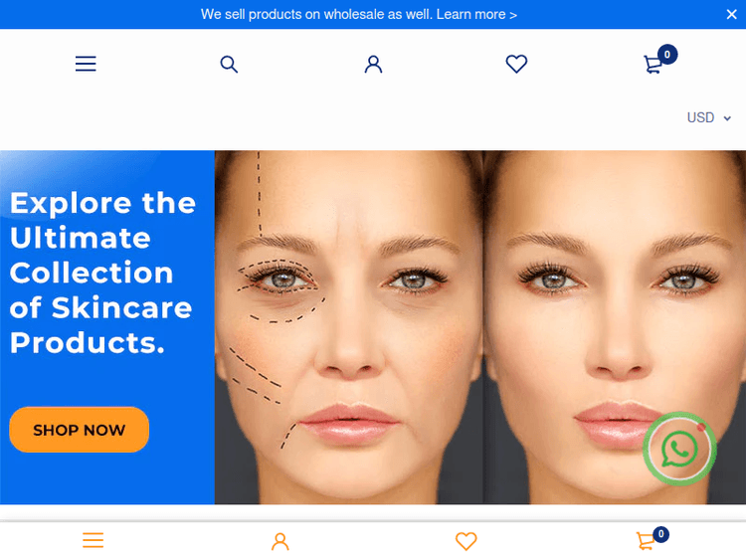This screenshot has height=560, width=746.
Task: Open wishlist from orange bottom heart
Action: coord(466,541)
